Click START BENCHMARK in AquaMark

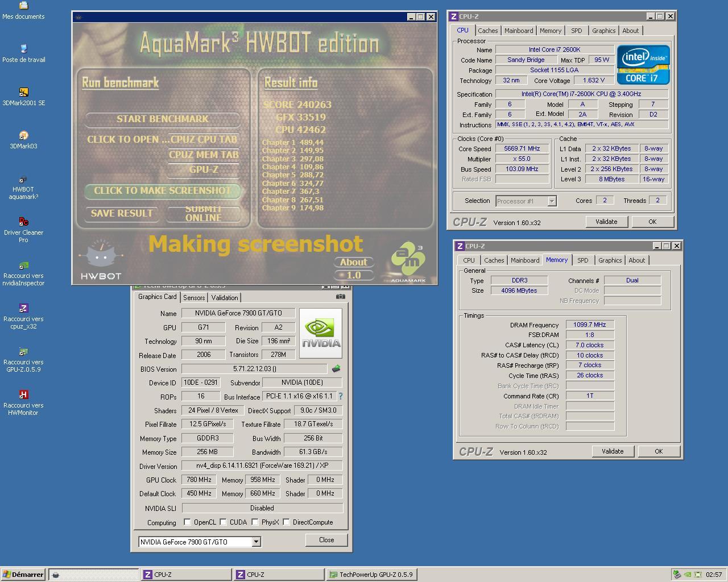click(163, 119)
